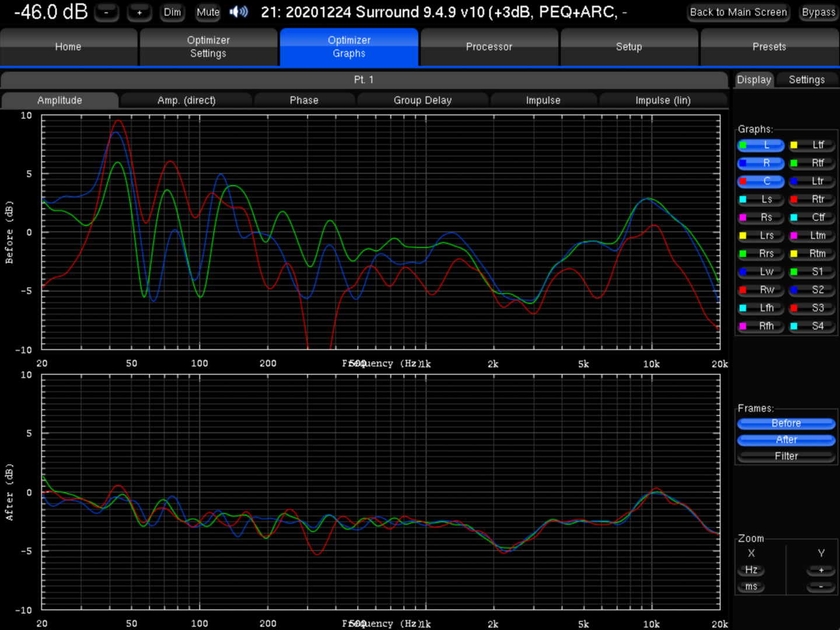Switch to the Phase tab
This screenshot has width=840, height=630.
(304, 100)
